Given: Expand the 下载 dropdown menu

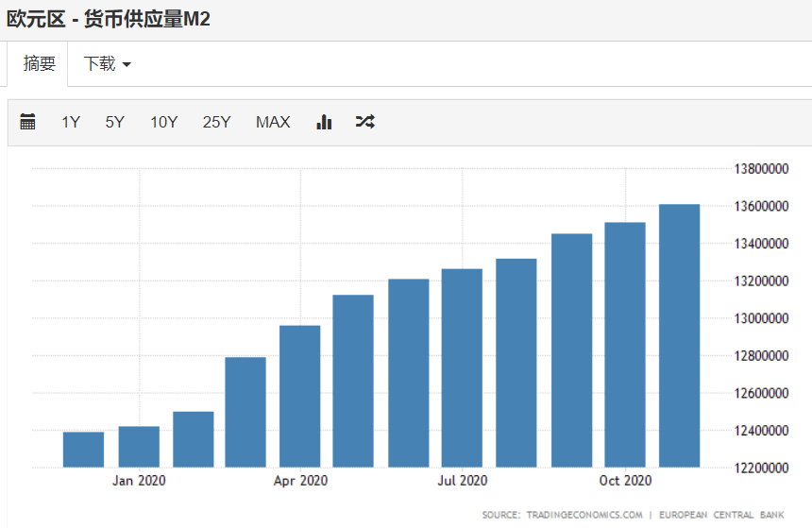Looking at the screenshot, I should click(x=108, y=63).
